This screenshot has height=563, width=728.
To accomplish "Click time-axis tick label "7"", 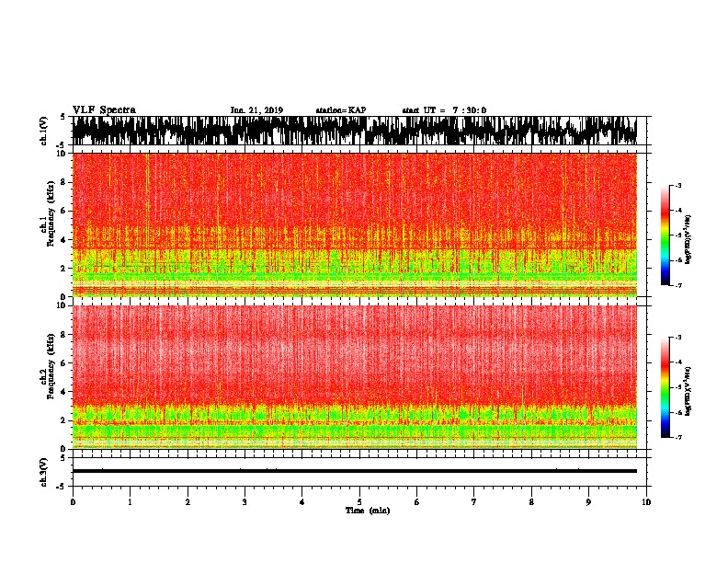I will coord(474,502).
